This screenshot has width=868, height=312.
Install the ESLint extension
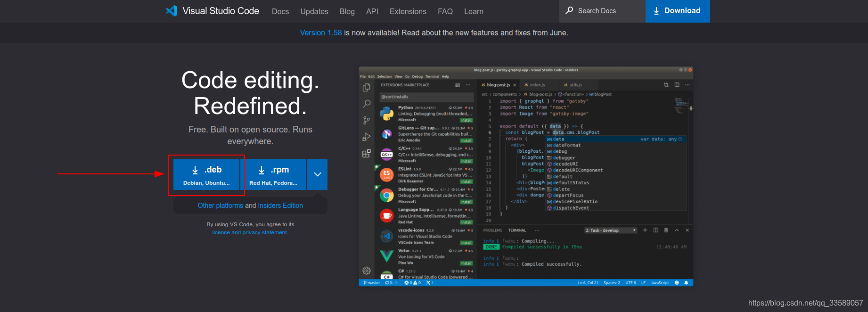pos(467,181)
